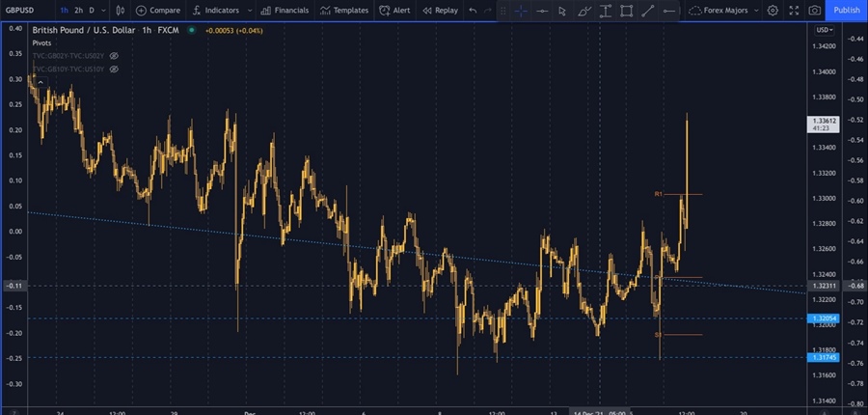Select the price range measure tool
Viewport: 868px width, 415px height.
[605, 11]
